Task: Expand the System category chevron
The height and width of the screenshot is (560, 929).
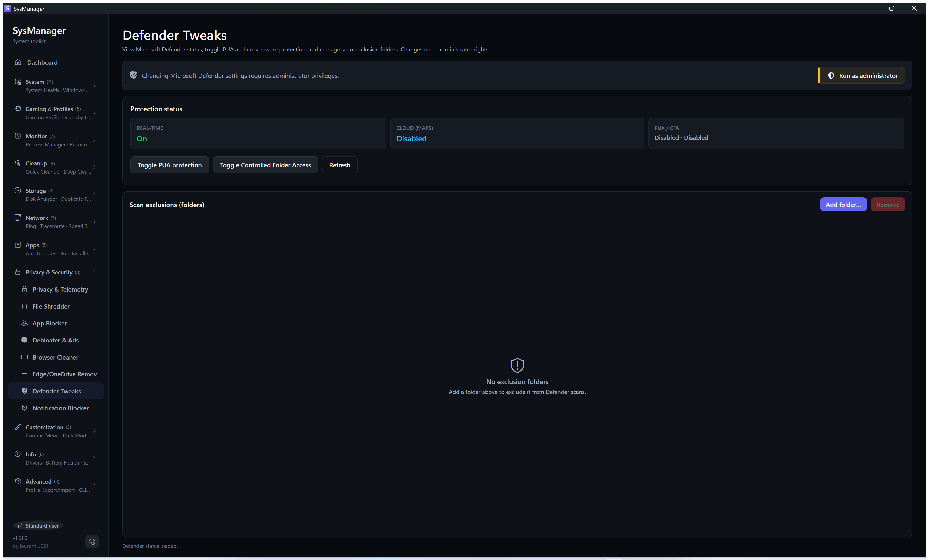Action: pos(95,86)
